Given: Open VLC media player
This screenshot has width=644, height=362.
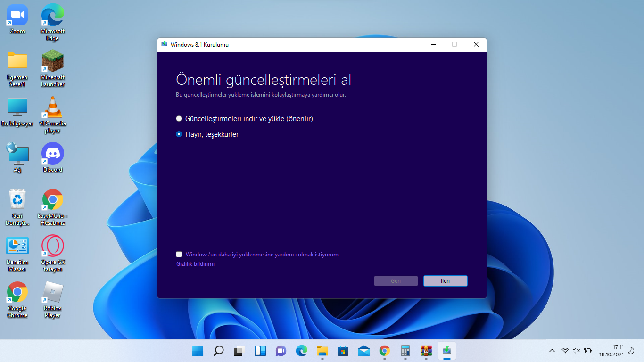Looking at the screenshot, I should (x=52, y=108).
